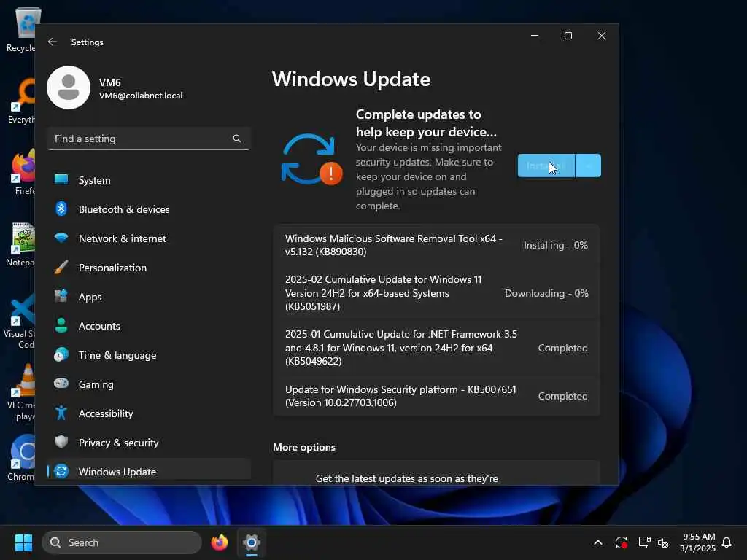Open the Recycle Bin desktop icon
Screen dimensions: 747x560
[23, 29]
